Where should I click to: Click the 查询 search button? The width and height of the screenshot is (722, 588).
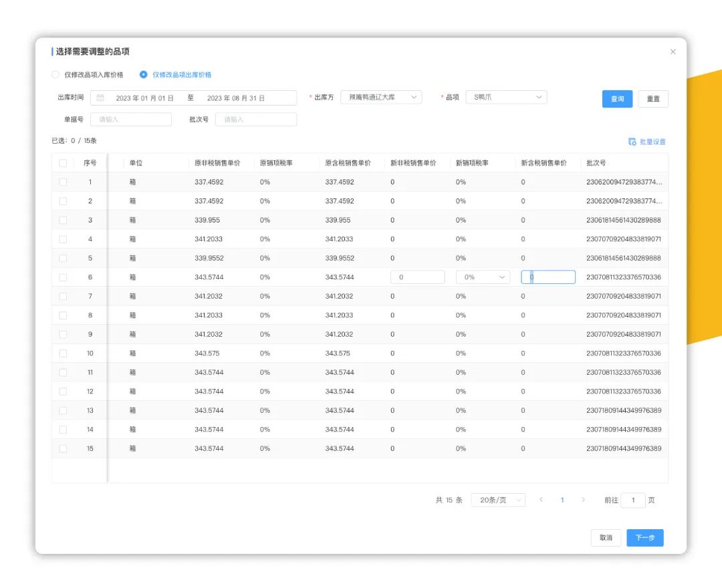tap(617, 99)
